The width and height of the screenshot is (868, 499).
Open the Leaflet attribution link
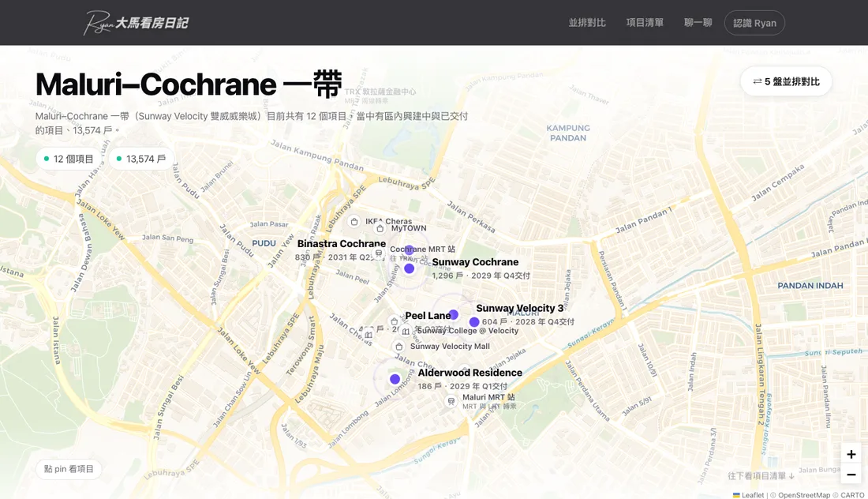click(748, 495)
